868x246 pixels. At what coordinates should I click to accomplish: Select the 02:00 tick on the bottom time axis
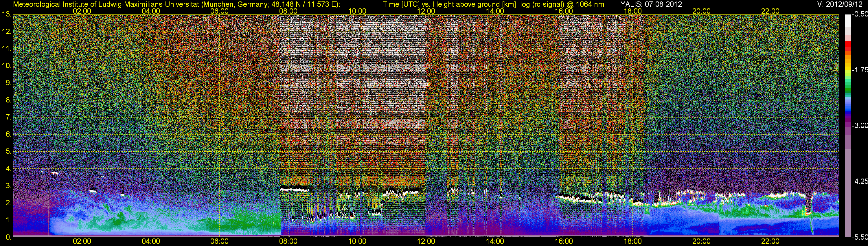tap(82, 241)
